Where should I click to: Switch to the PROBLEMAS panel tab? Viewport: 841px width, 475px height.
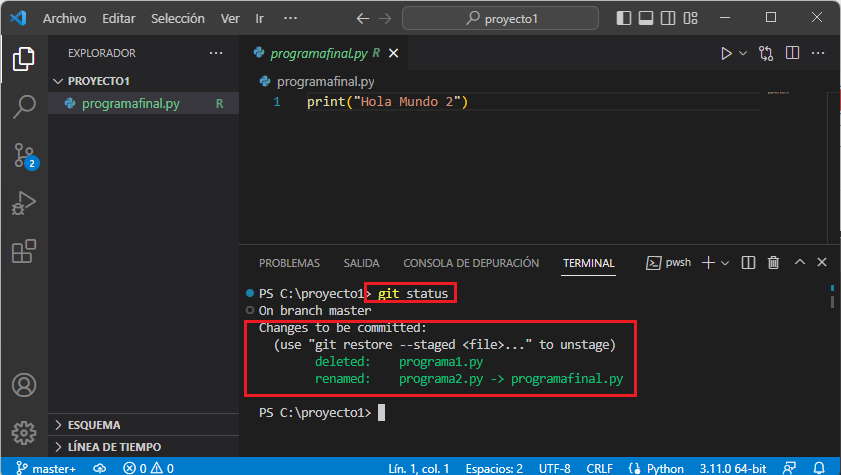point(289,263)
